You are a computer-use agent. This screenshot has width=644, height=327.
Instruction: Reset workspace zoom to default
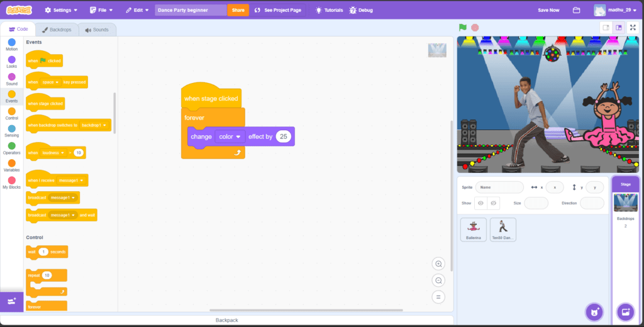tap(439, 297)
